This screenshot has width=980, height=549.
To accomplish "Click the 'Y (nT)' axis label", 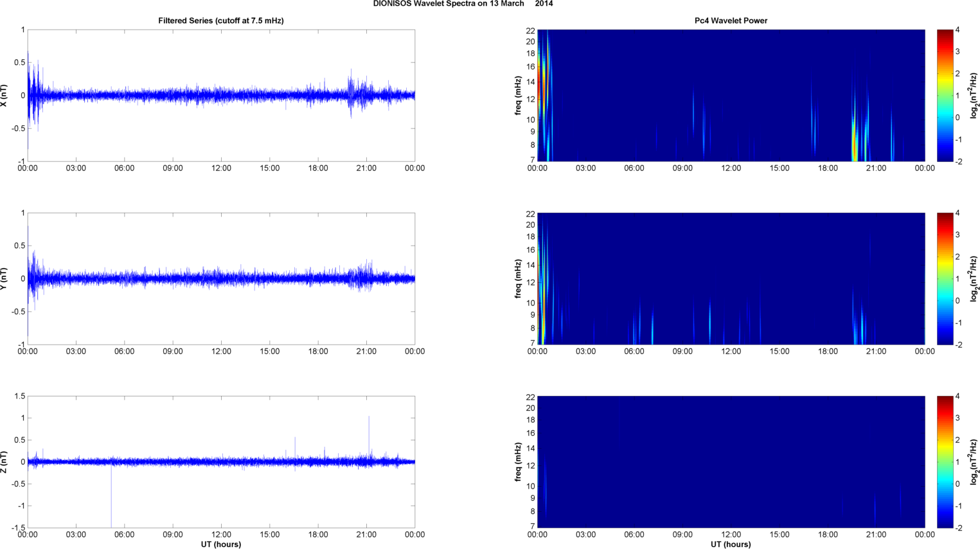I will click(x=4, y=278).
